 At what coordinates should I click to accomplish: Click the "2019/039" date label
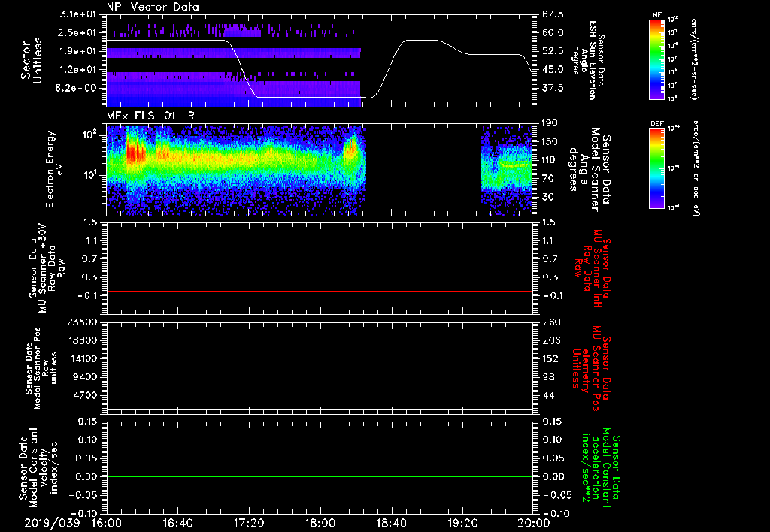52,523
